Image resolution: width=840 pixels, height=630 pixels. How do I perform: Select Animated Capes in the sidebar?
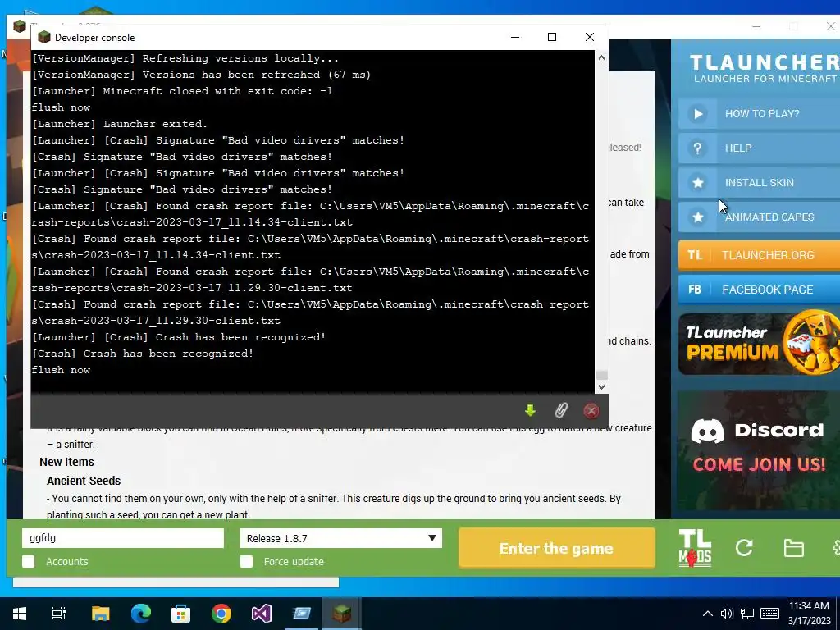click(x=759, y=217)
